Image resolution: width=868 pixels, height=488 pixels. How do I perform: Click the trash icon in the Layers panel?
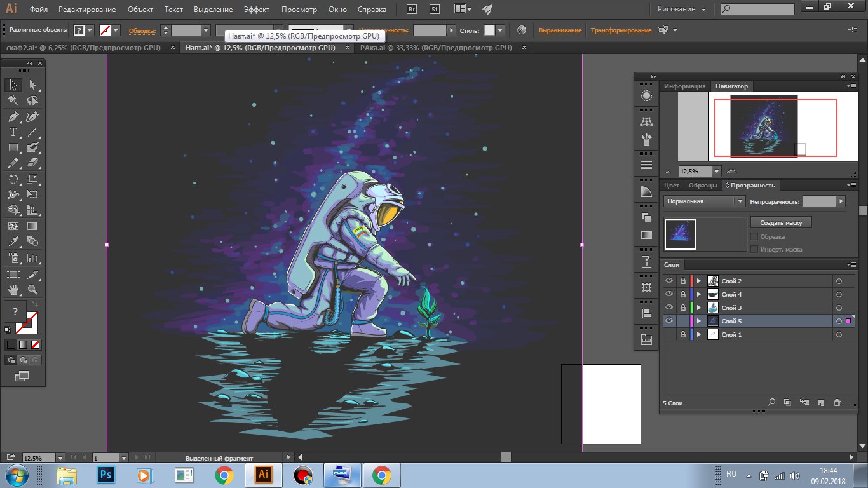pos(837,403)
